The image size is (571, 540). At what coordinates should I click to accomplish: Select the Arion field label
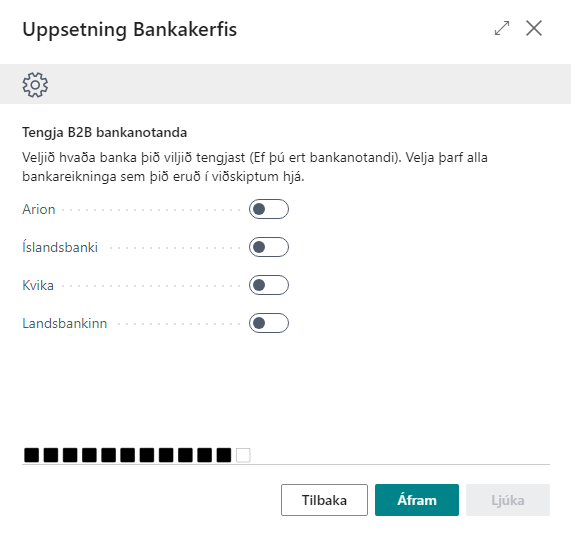pos(39,209)
